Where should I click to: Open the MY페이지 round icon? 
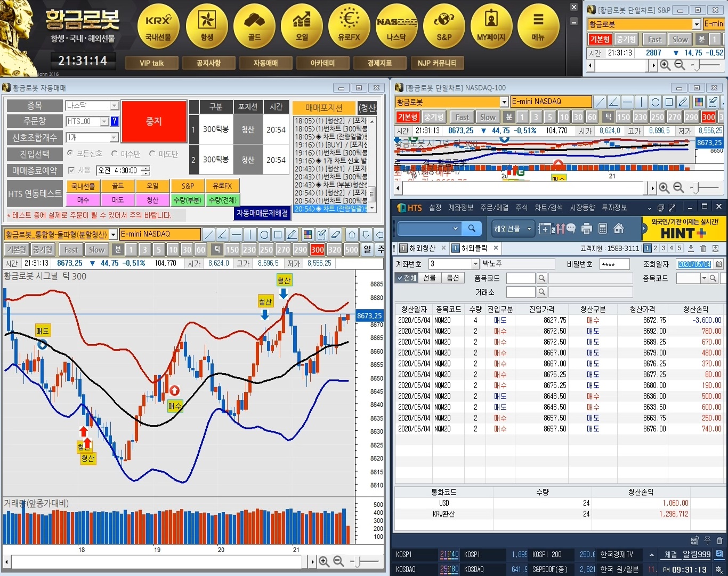click(x=491, y=26)
